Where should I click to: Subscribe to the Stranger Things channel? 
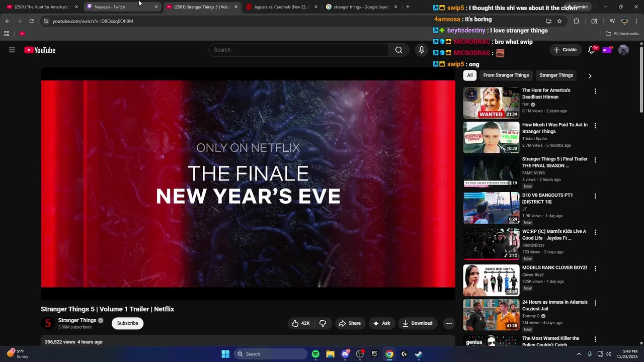(x=127, y=323)
